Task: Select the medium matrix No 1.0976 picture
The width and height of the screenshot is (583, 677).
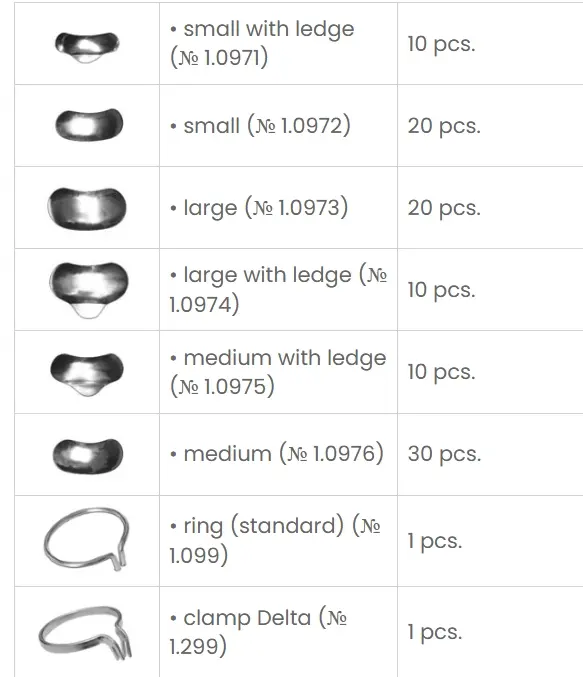Action: pos(88,456)
